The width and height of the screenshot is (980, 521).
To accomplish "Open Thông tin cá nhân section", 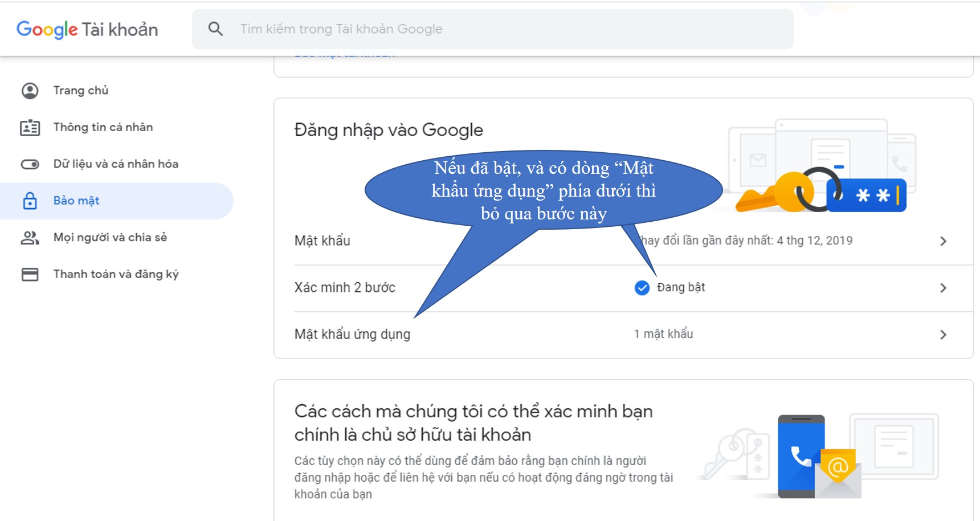I will coord(103,127).
